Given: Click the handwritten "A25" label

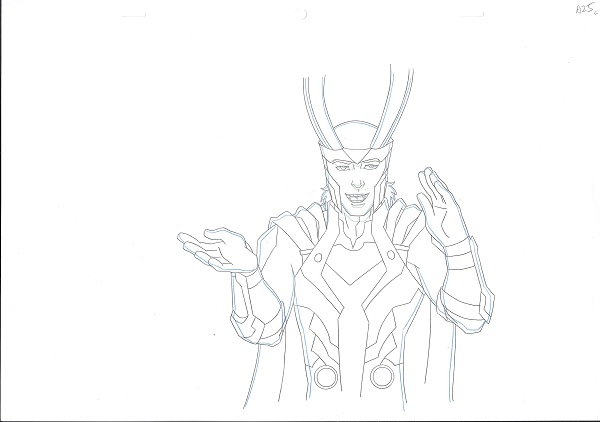Looking at the screenshot, I should 586,8.
